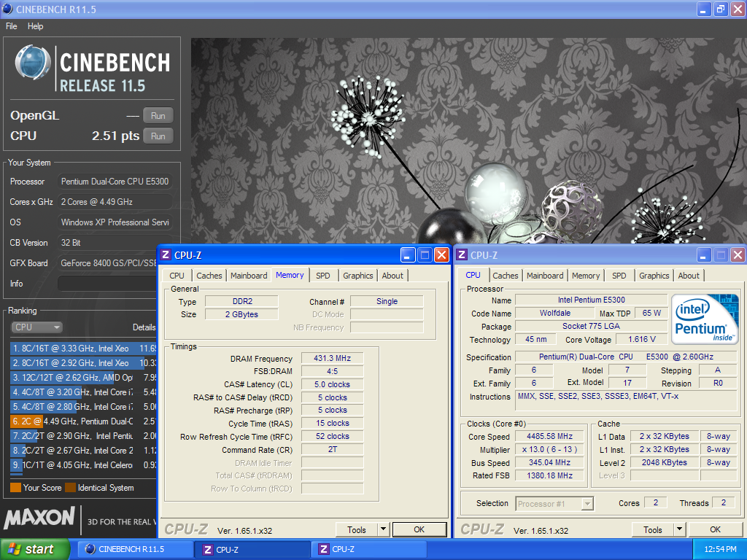Click the Bus Speed 345.04 MHz value
747x560 pixels.
point(550,462)
